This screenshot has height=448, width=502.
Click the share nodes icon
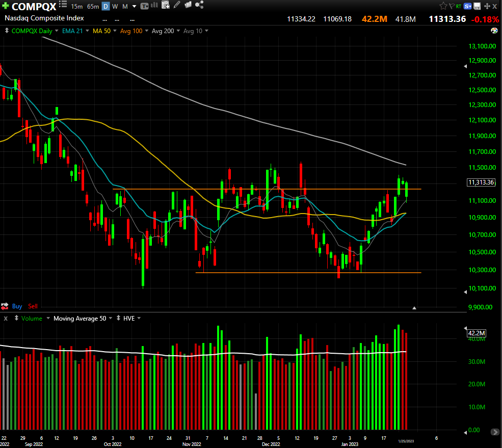click(x=199, y=5)
